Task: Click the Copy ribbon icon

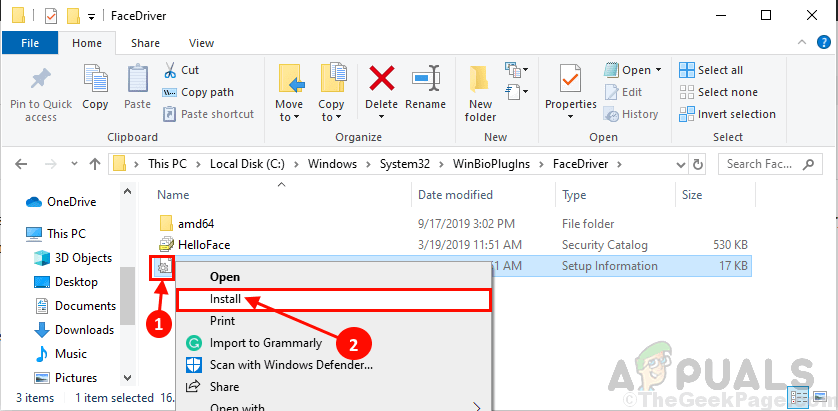Action: [x=95, y=79]
